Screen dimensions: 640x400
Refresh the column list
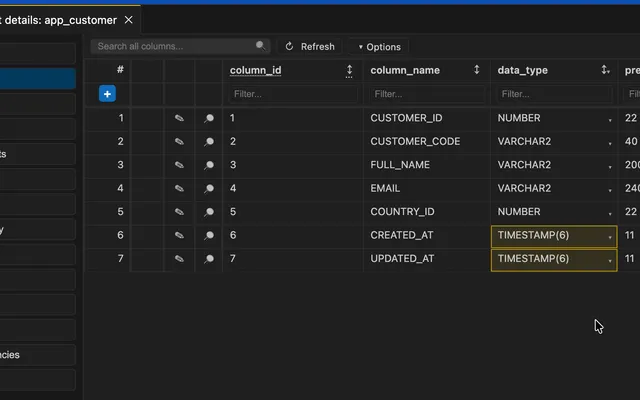click(x=310, y=47)
